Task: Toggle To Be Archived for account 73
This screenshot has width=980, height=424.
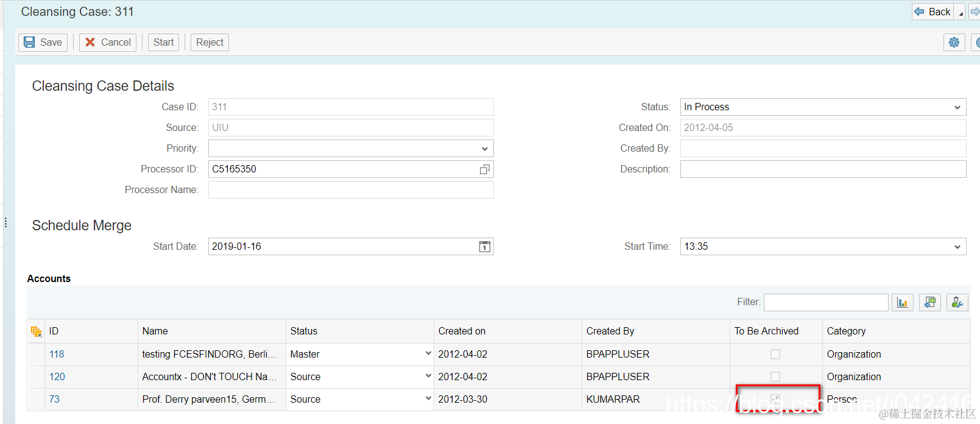Action: click(775, 399)
